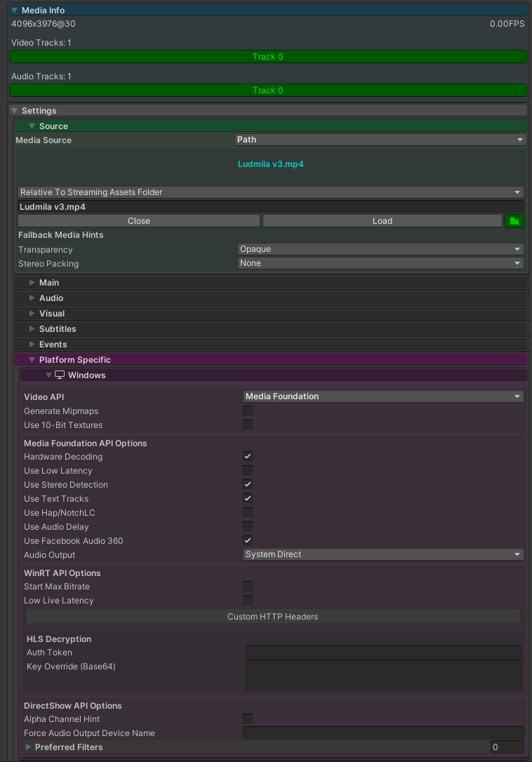Disable Use Stereo Detection
Image resolution: width=532 pixels, height=762 pixels.
[247, 484]
